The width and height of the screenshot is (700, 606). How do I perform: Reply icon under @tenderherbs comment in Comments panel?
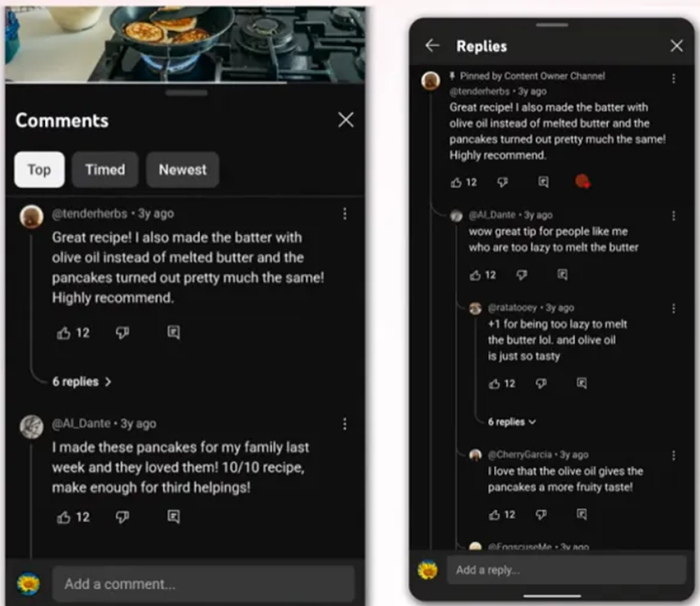click(174, 332)
